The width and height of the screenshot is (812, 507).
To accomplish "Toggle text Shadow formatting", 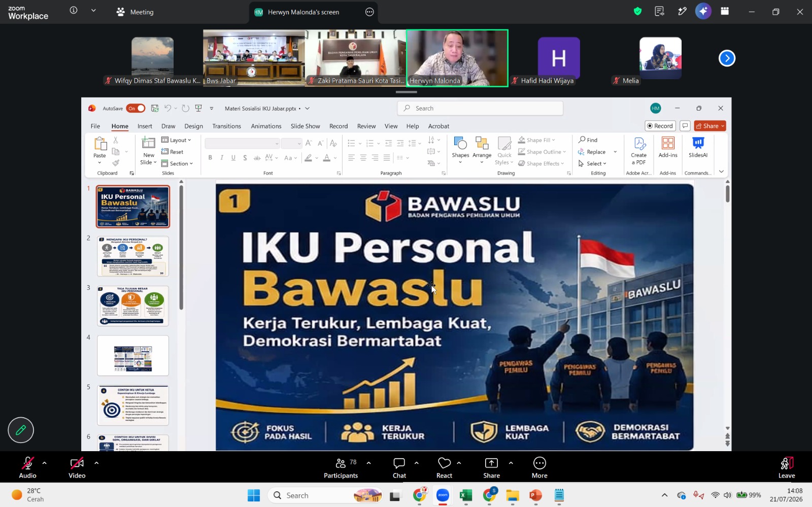I will [245, 158].
